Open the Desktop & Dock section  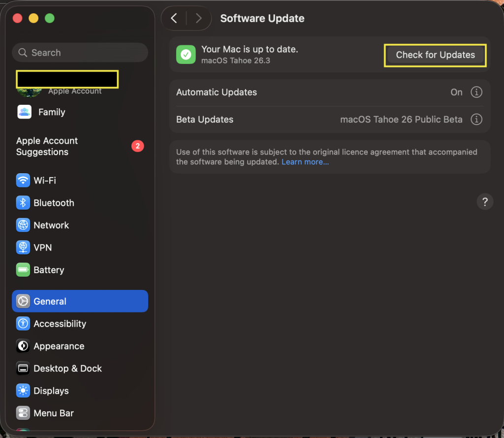tap(67, 369)
